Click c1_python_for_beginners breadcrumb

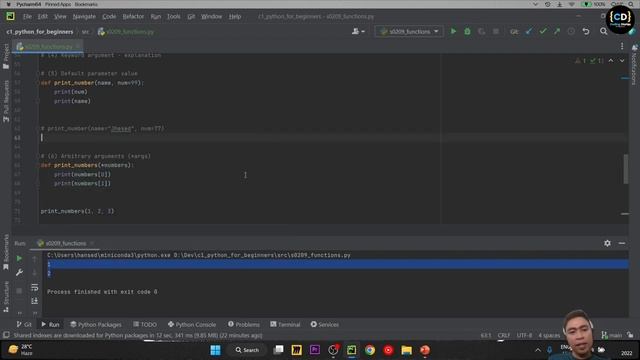(40, 31)
